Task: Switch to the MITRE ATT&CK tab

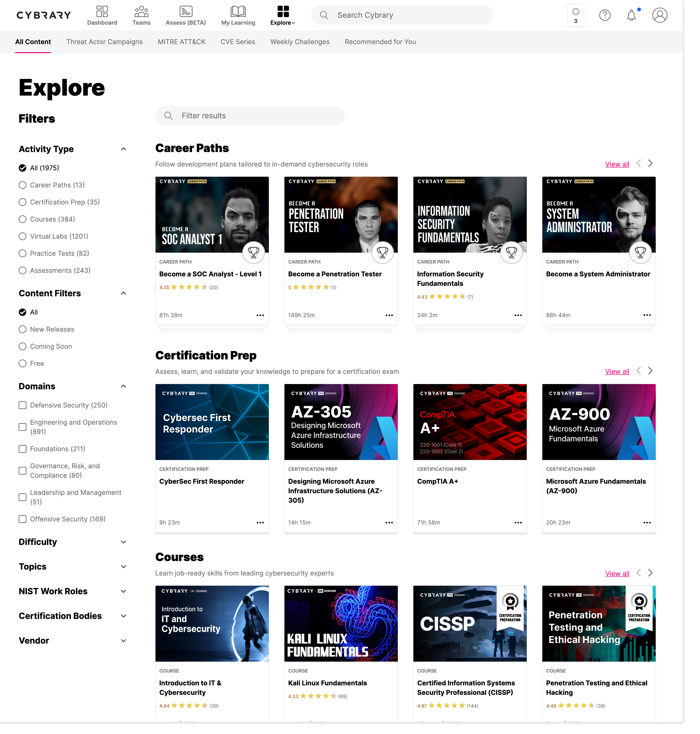Action: tap(181, 42)
